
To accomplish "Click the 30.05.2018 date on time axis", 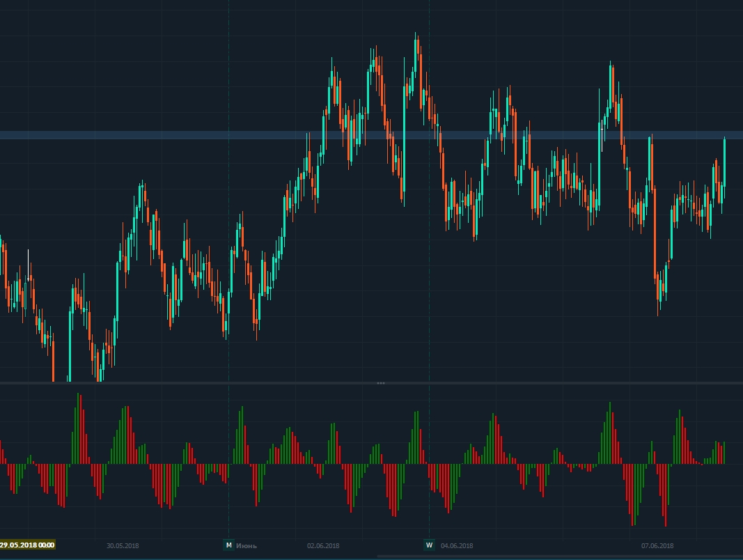I will 123,545.
